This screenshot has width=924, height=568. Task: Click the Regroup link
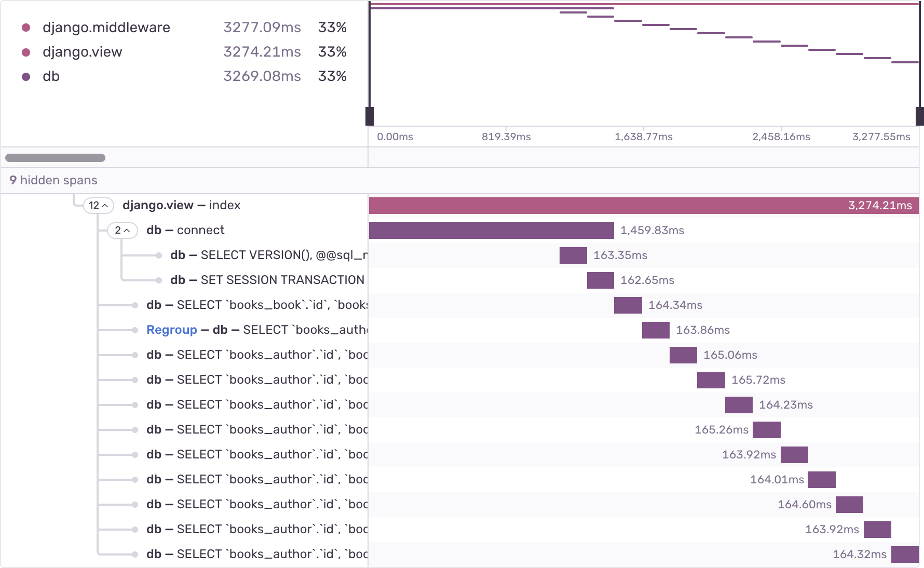171,330
